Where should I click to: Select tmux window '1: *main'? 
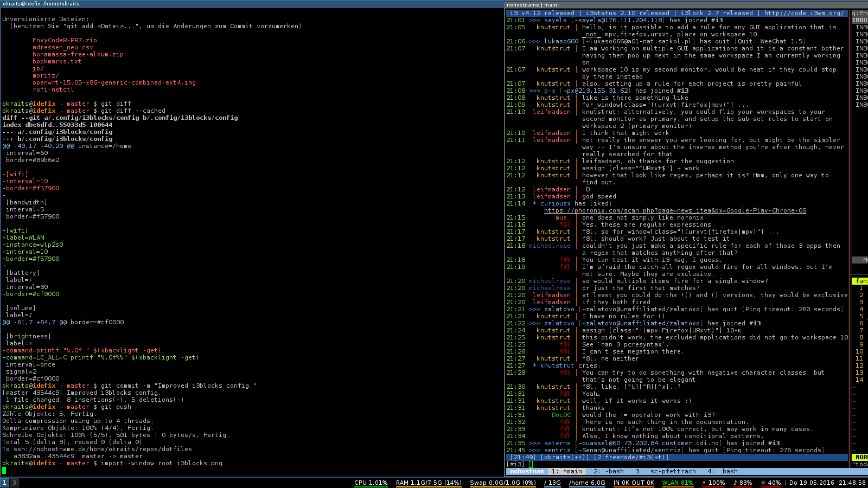(x=566, y=471)
